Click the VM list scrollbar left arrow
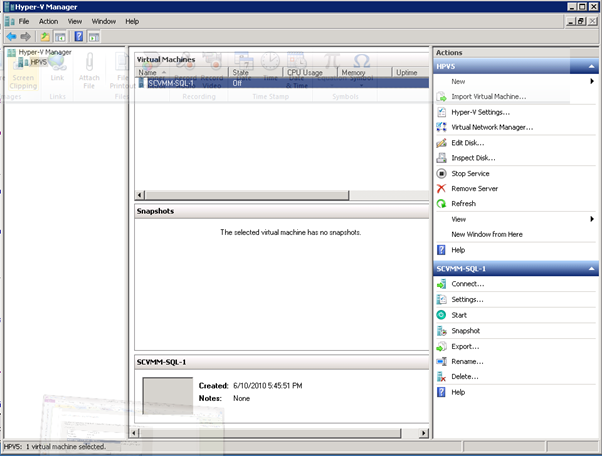Viewport: 602px width, 456px height. (x=140, y=195)
